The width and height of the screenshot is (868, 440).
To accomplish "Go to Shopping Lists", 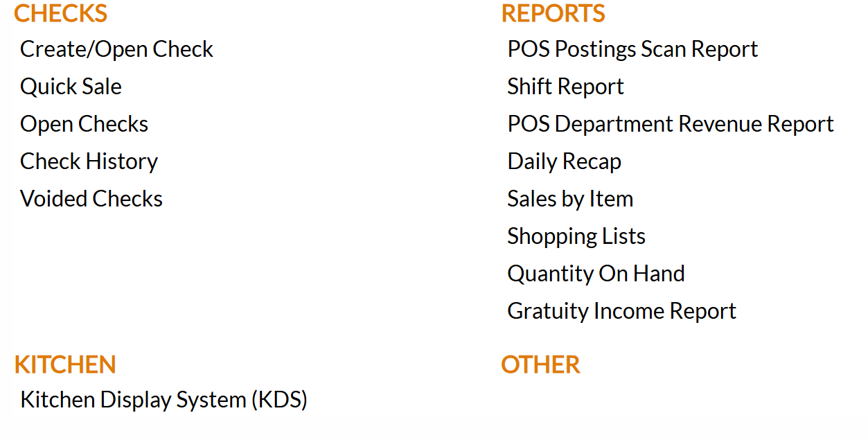I will (576, 236).
